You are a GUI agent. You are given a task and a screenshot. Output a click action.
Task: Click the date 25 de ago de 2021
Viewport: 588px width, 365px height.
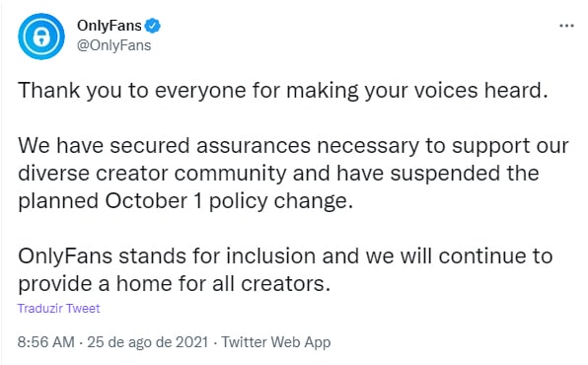(147, 342)
